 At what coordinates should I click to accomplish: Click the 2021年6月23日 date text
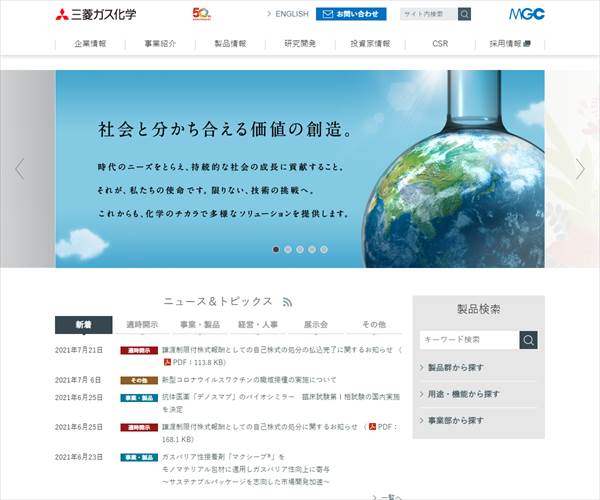pyautogui.click(x=79, y=457)
